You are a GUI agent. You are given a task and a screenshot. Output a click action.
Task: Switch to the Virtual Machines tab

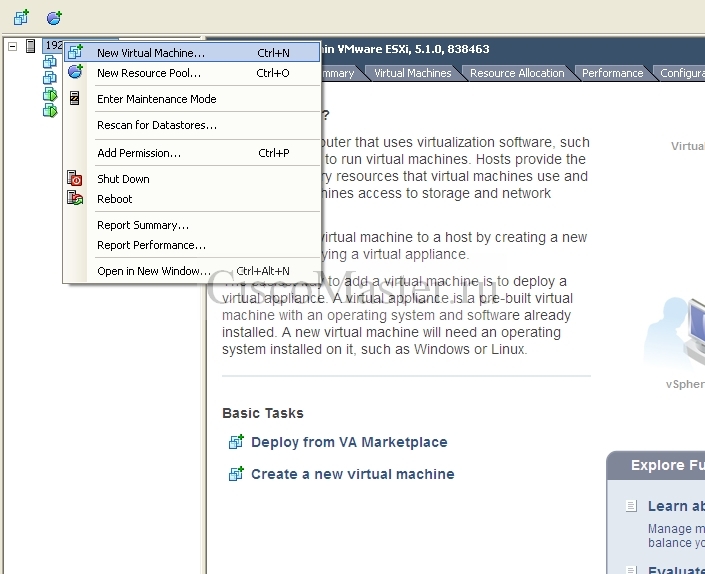412,73
